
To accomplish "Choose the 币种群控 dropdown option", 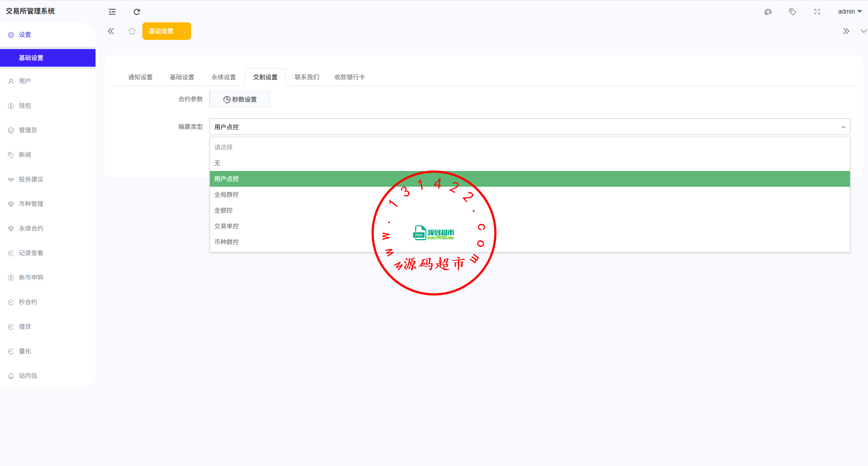I will (x=227, y=242).
